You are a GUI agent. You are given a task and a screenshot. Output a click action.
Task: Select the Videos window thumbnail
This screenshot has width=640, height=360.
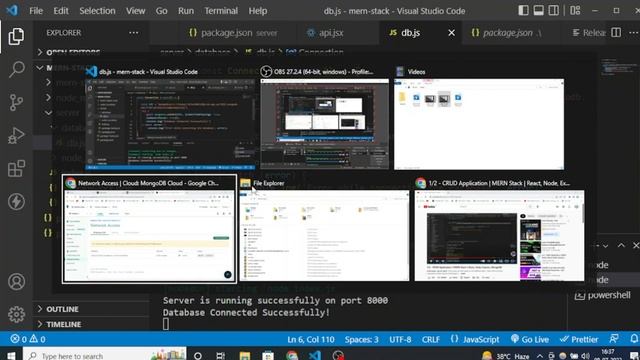pyautogui.click(x=479, y=118)
